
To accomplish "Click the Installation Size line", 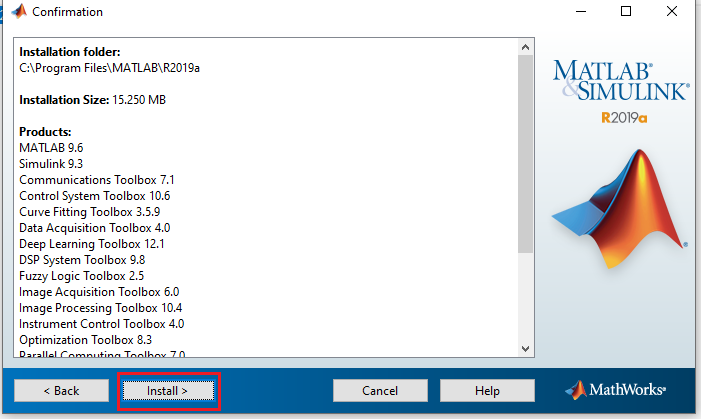I will click(98, 100).
